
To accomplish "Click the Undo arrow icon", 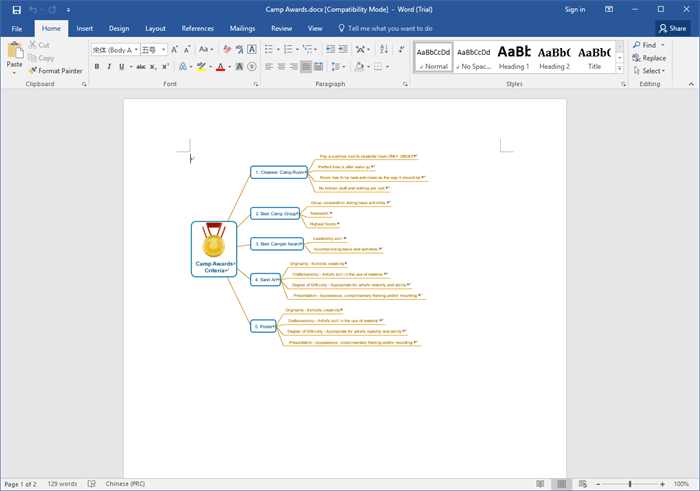I will click(33, 10).
